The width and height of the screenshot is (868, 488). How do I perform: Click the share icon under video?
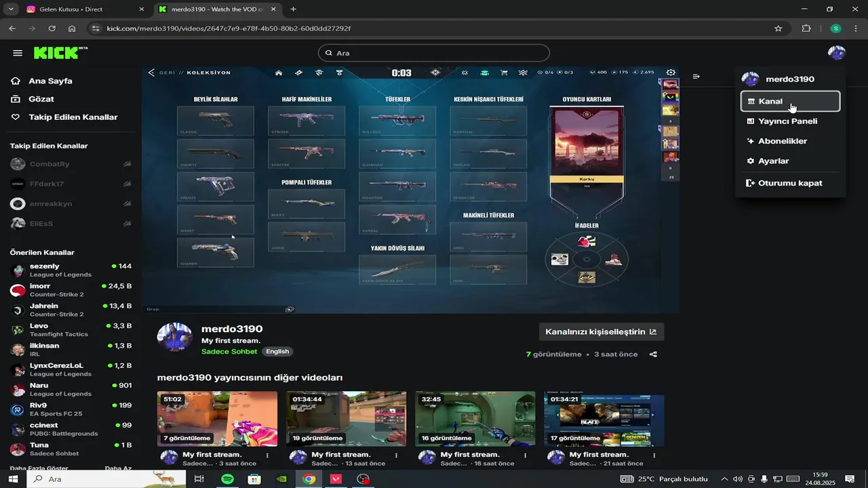tap(653, 354)
